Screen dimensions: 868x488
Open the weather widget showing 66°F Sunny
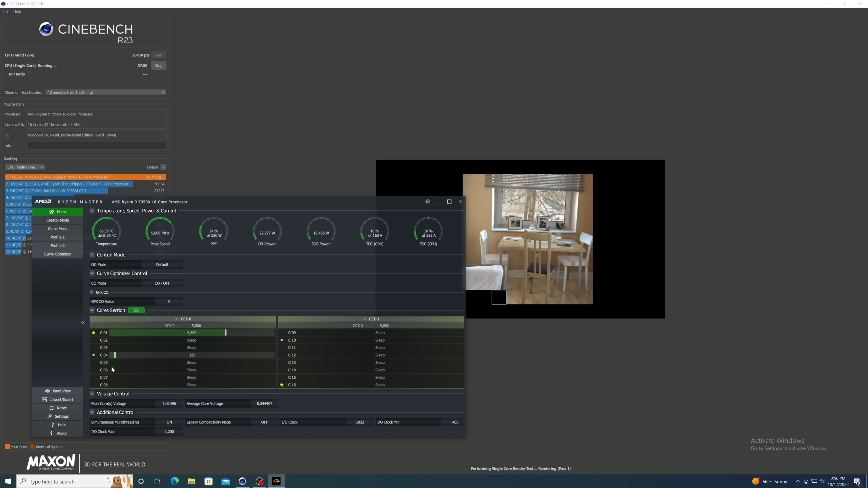(770, 481)
